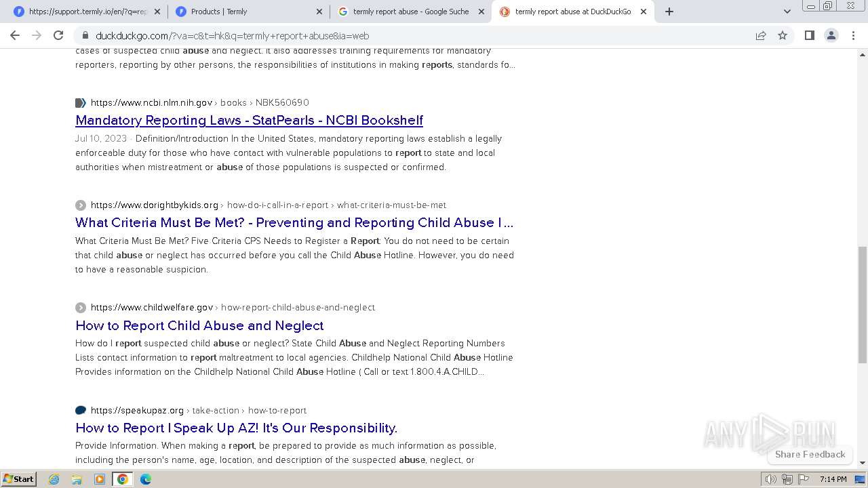Bookmark this page with the star
The height and width of the screenshot is (488, 868).
pyautogui.click(x=783, y=35)
